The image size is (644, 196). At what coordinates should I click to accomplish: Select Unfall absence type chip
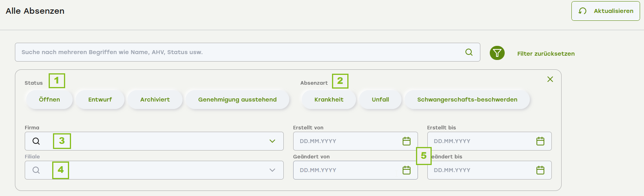coord(380,100)
